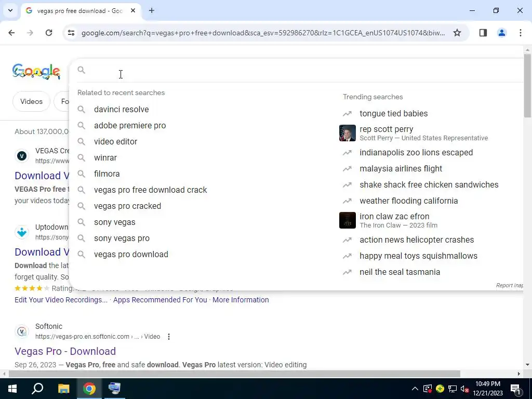Open Edit Your Video Recordings sitelink
Screen dimensions: 532x399
61,300
